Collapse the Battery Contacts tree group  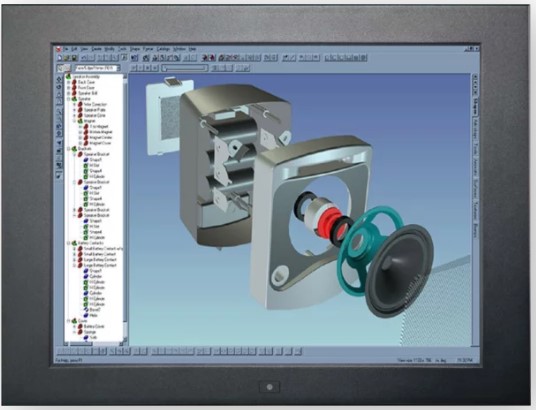tap(69, 243)
